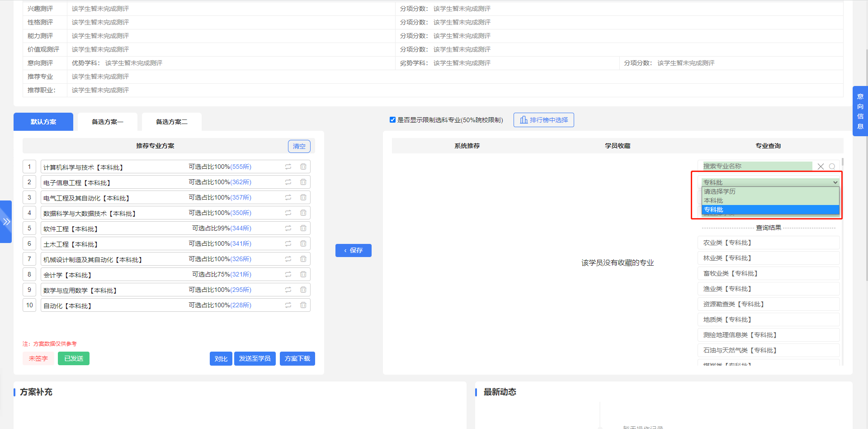868x429 pixels.
Task: Delete 土木工程【本科批】 with its trash icon
Action: click(x=303, y=243)
